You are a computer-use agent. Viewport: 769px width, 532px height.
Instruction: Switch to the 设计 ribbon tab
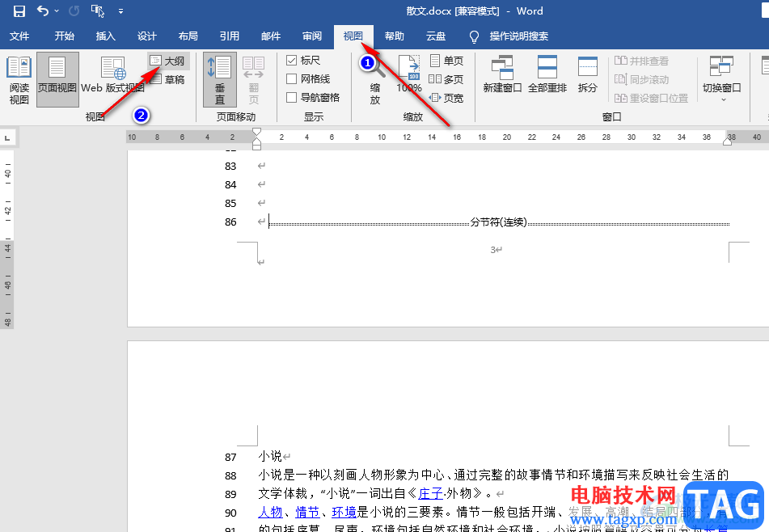coord(146,36)
